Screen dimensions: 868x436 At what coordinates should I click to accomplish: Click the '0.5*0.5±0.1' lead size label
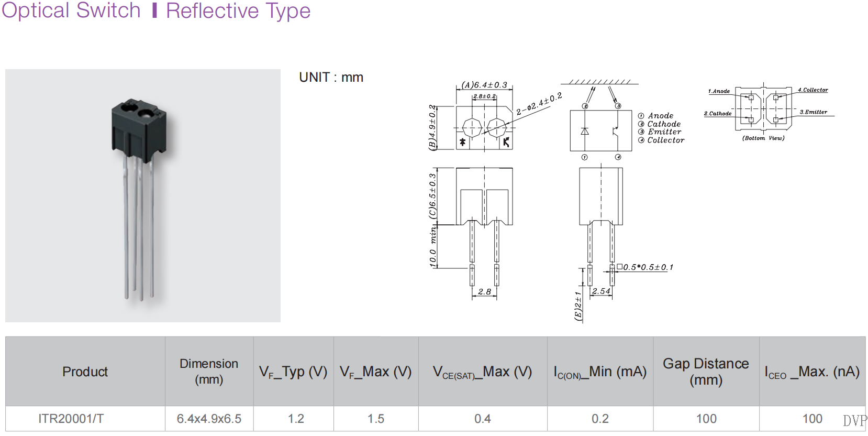pyautogui.click(x=645, y=267)
